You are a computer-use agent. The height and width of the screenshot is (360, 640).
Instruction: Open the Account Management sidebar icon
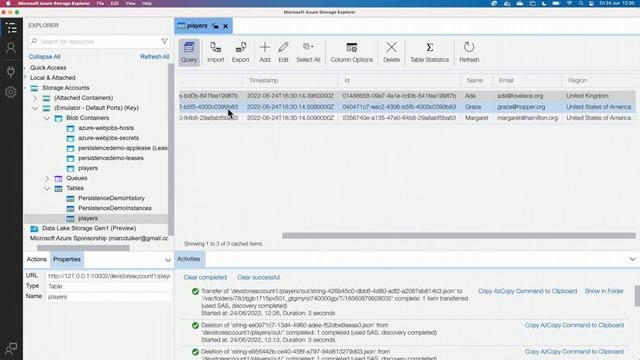[11, 48]
